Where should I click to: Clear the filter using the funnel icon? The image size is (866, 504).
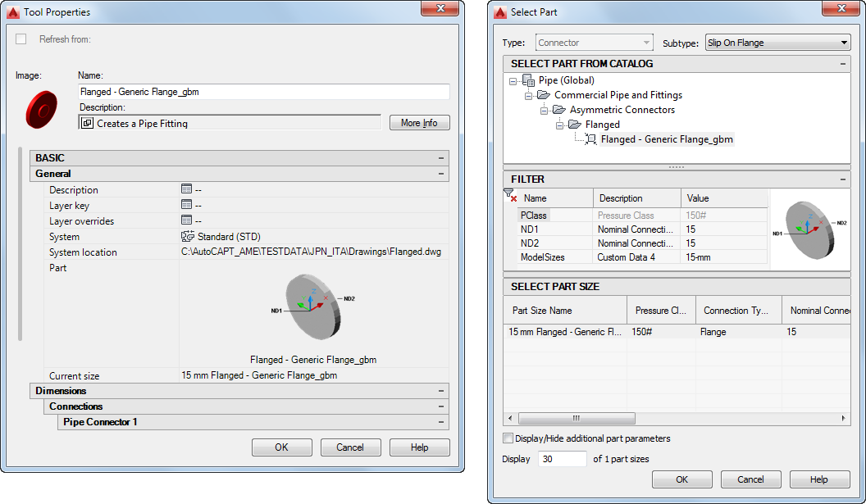pos(510,195)
